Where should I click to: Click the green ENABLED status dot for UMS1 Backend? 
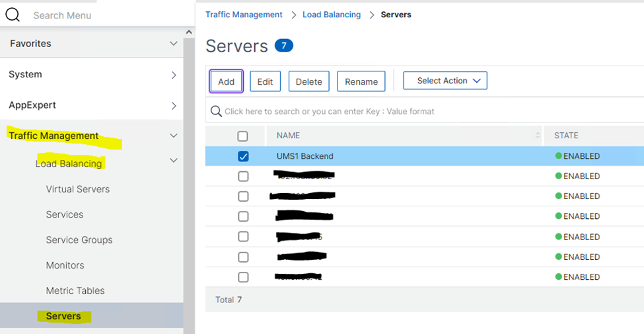click(x=558, y=157)
